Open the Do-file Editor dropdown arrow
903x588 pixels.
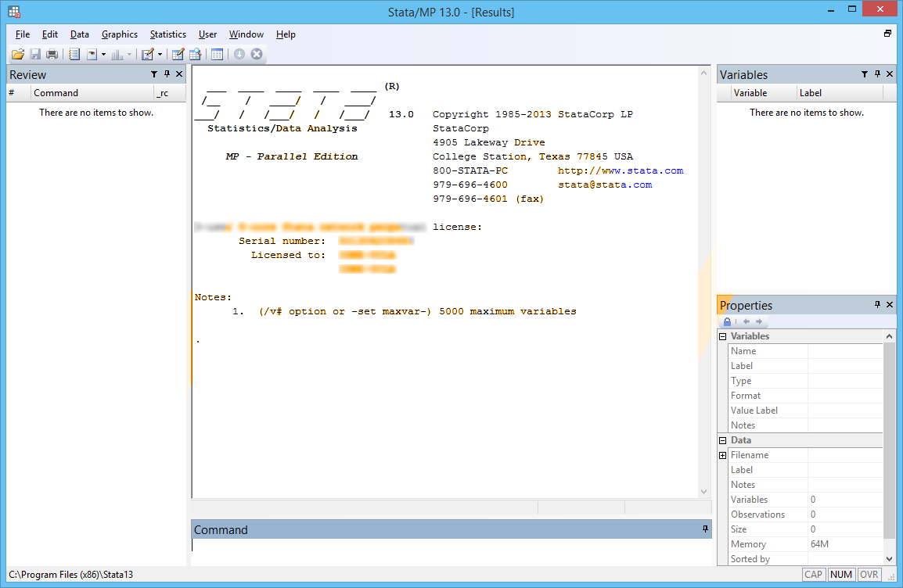point(160,55)
